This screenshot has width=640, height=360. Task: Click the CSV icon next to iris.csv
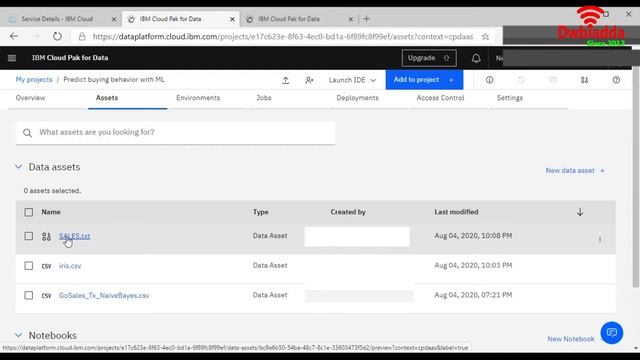pyautogui.click(x=47, y=266)
